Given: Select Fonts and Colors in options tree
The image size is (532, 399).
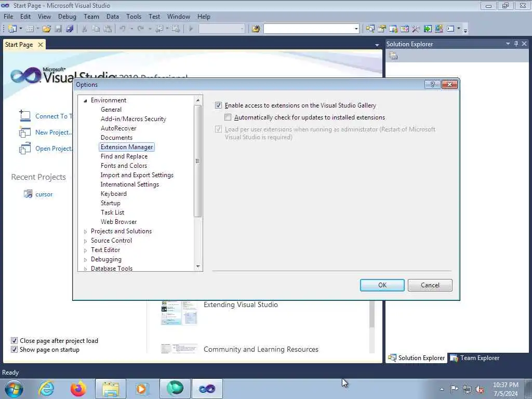Looking at the screenshot, I should click(124, 166).
